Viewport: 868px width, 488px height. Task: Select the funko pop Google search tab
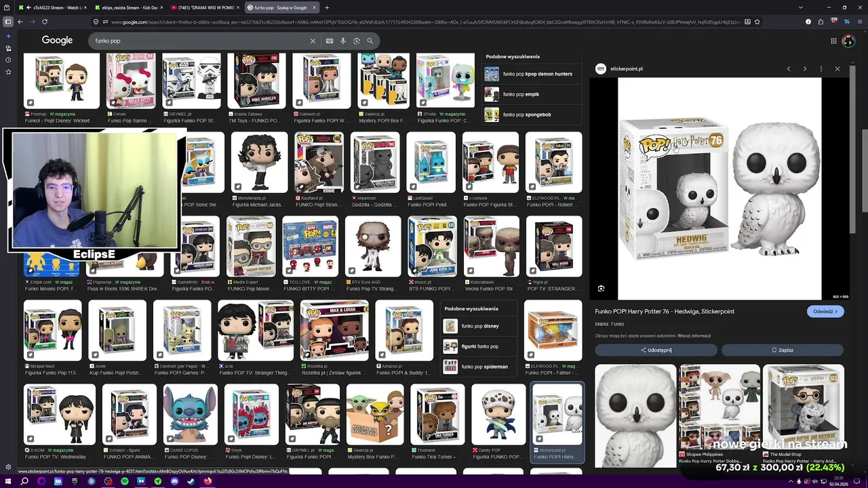[281, 7]
